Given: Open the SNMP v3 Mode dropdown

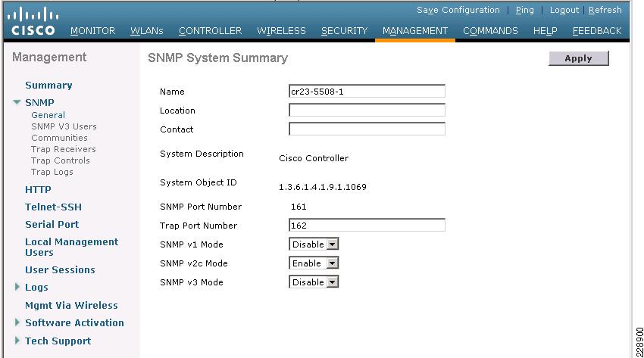Looking at the screenshot, I should [x=314, y=282].
